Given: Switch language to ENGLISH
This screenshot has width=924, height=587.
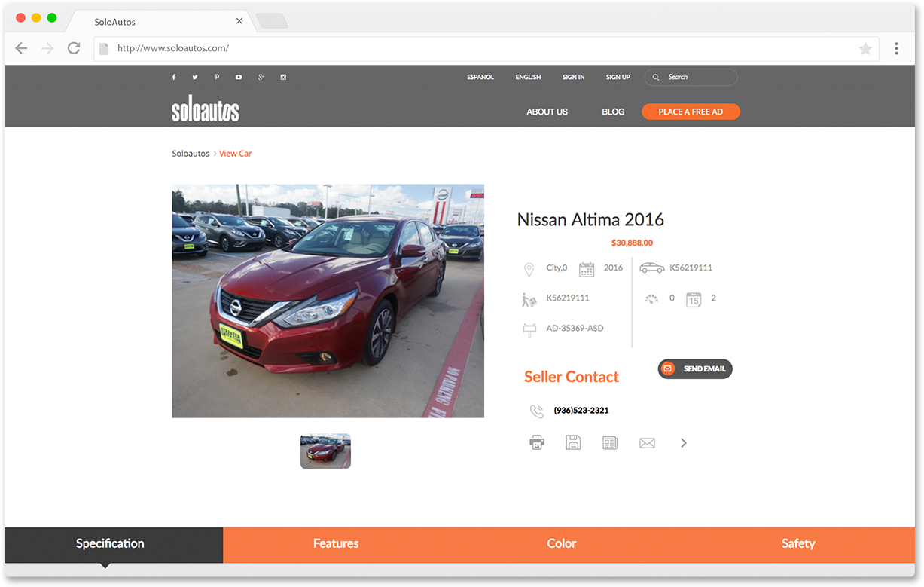Looking at the screenshot, I should 529,77.
